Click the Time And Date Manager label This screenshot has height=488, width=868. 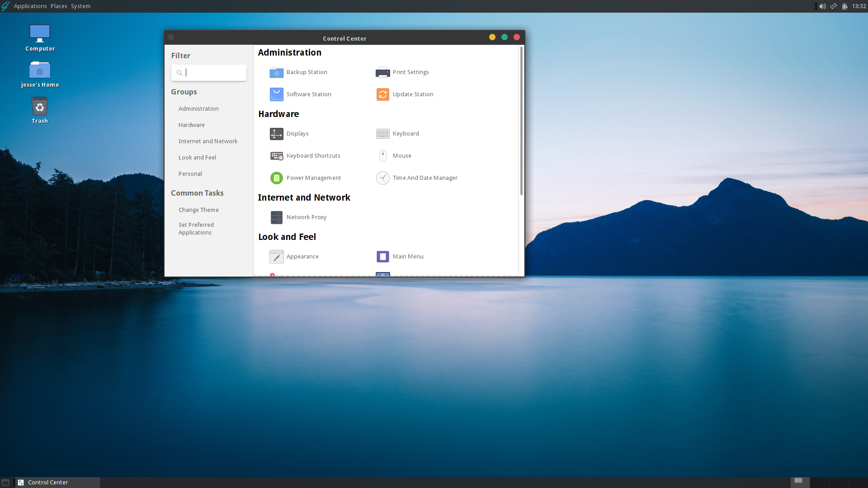click(425, 178)
